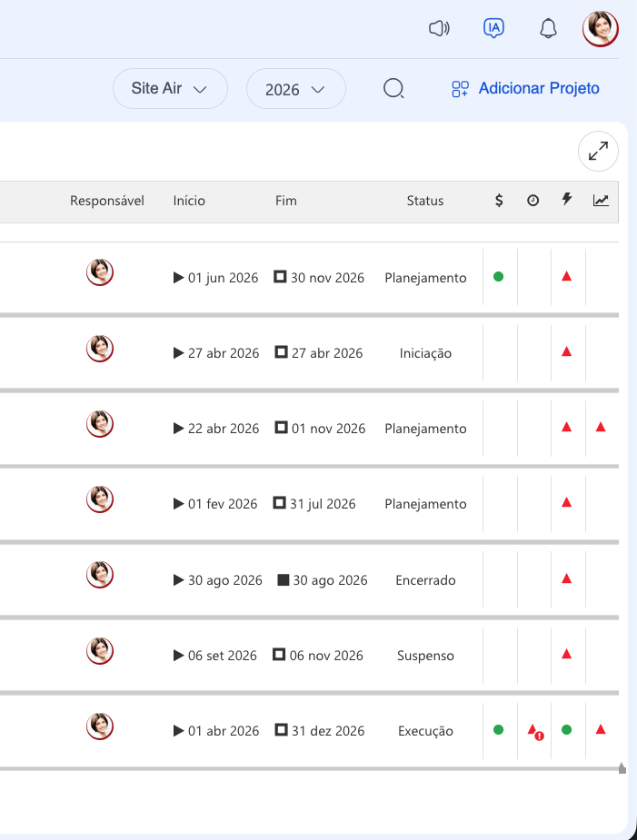Click the clock schedule column icon

click(533, 201)
